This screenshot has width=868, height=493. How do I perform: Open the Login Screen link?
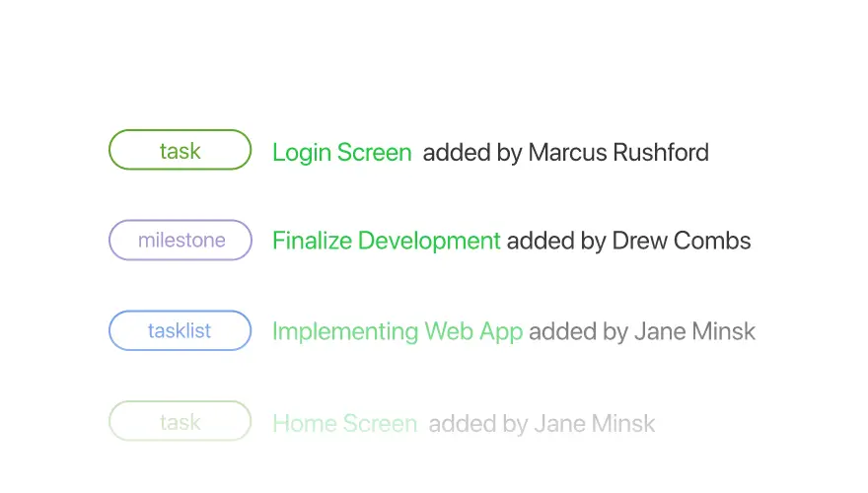[342, 152]
